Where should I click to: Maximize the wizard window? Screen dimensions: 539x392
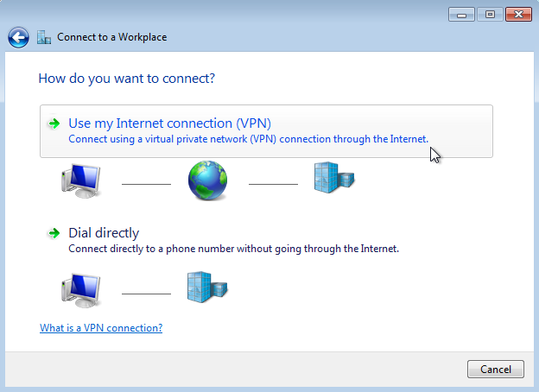tap(490, 15)
